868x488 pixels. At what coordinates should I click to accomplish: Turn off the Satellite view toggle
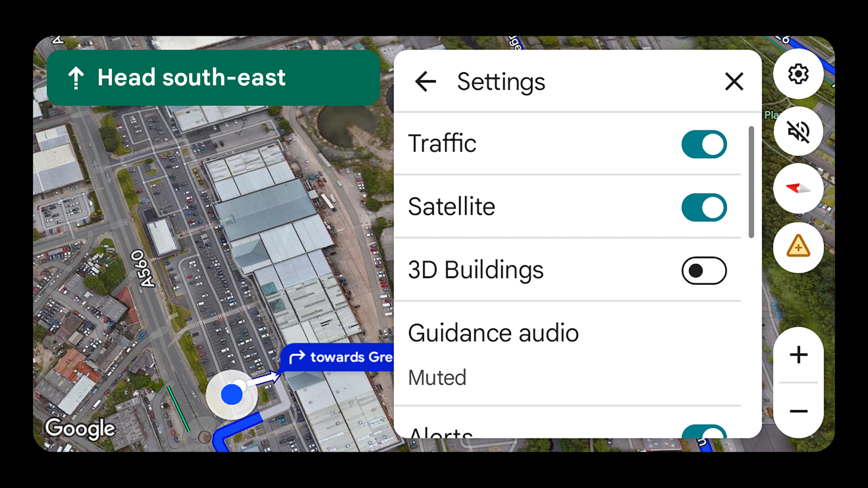coord(704,207)
